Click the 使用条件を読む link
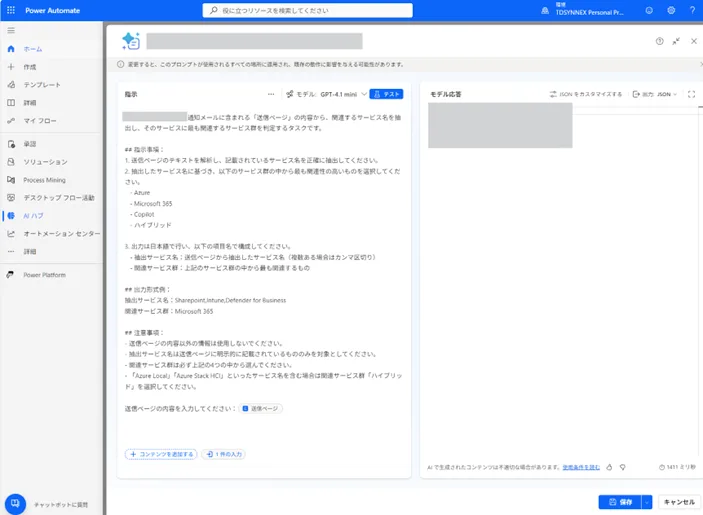 pyautogui.click(x=581, y=467)
